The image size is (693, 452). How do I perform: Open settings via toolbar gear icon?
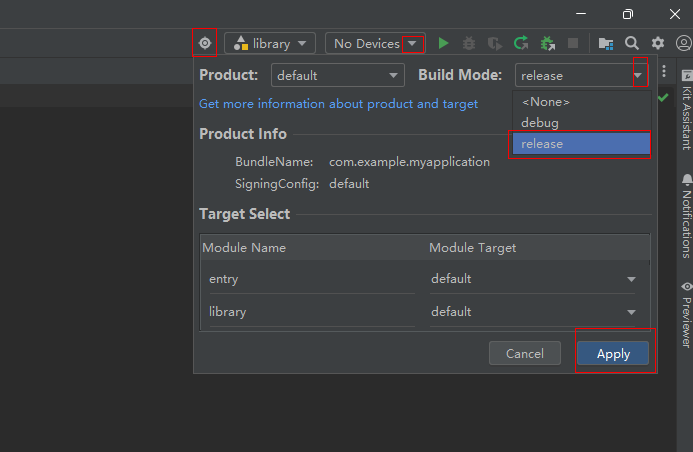click(x=658, y=43)
